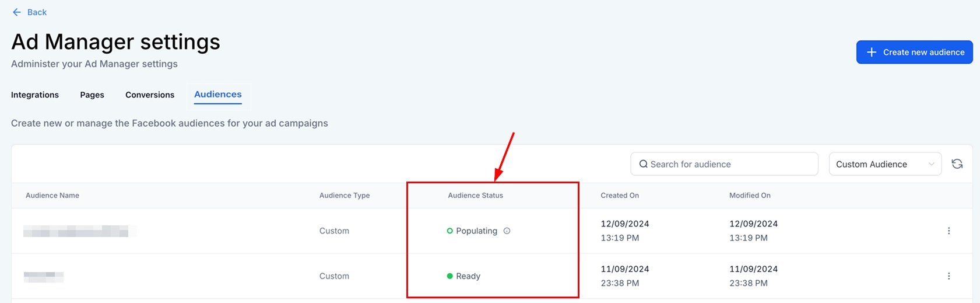Click the magnifier icon in the search box
980x303 pixels.
coord(643,164)
